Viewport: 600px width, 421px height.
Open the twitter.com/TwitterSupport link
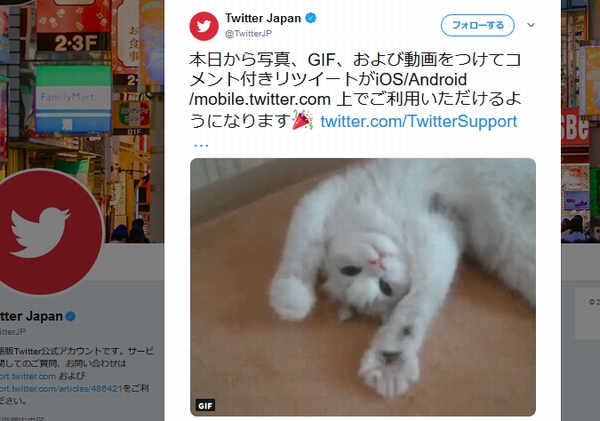click(x=419, y=121)
